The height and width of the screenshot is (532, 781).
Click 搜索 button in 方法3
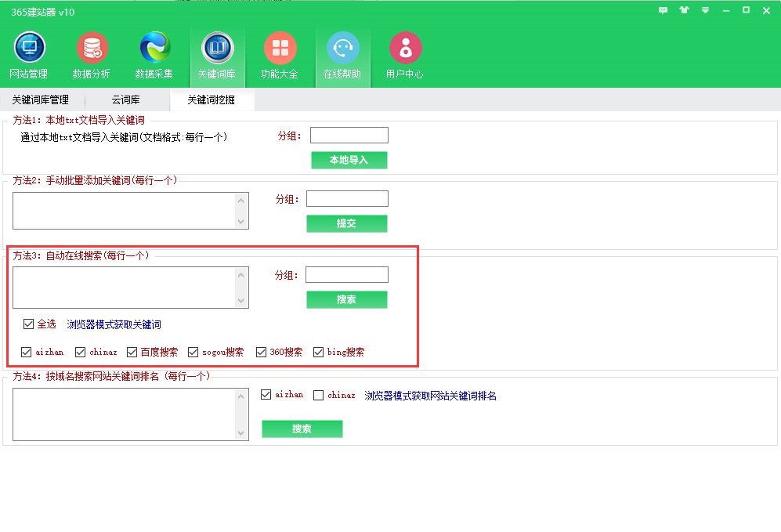coord(347,299)
